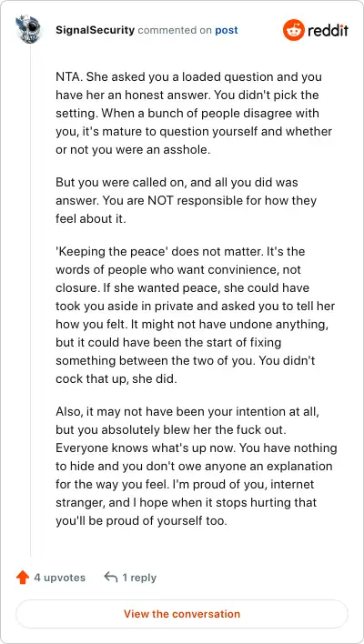Open the "1 reply" link
Viewport: 364px width, 644px height.
139,578
